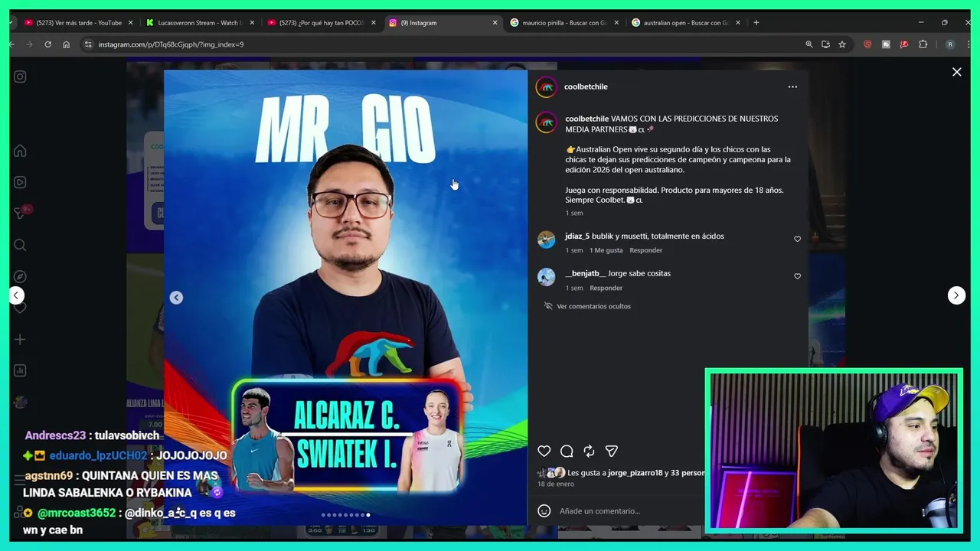The image size is (980, 551).
Task: View site information icon in address bar
Action: click(x=88, y=44)
